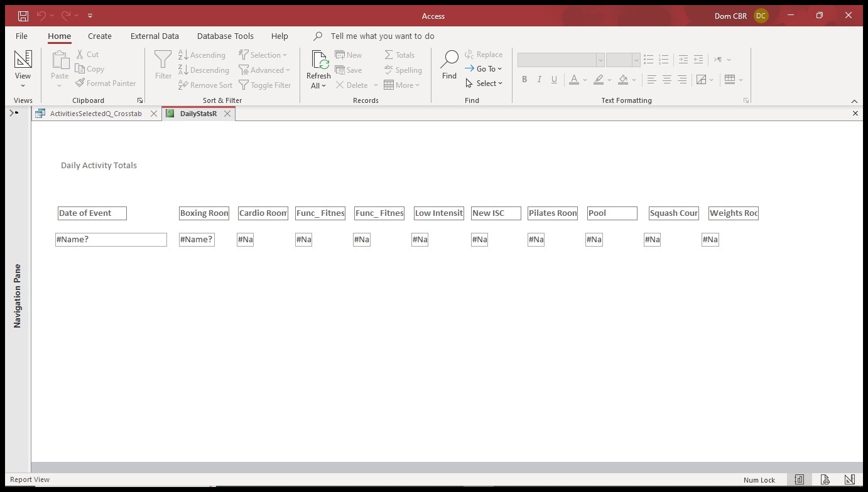This screenshot has height=492, width=868.
Task: Open the Create ribbon tab
Action: (99, 36)
